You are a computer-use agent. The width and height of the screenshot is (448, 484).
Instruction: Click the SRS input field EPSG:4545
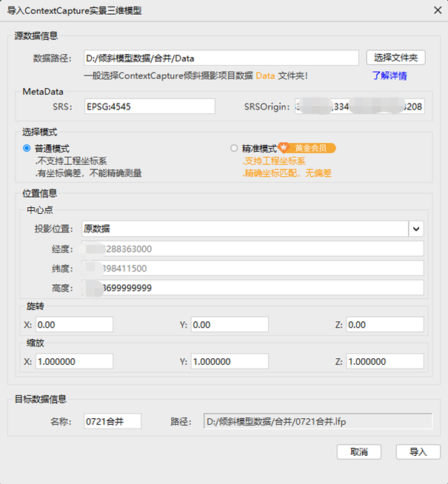point(150,107)
